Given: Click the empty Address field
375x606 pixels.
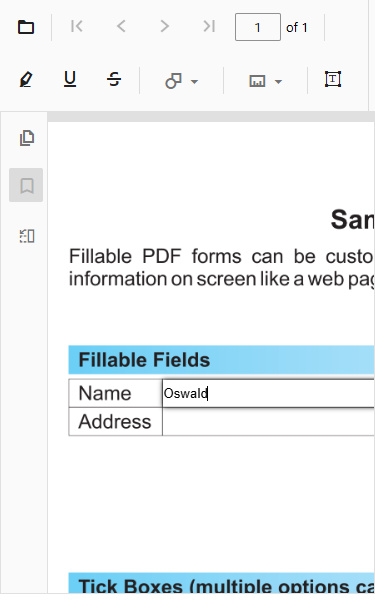Looking at the screenshot, I should coord(268,422).
